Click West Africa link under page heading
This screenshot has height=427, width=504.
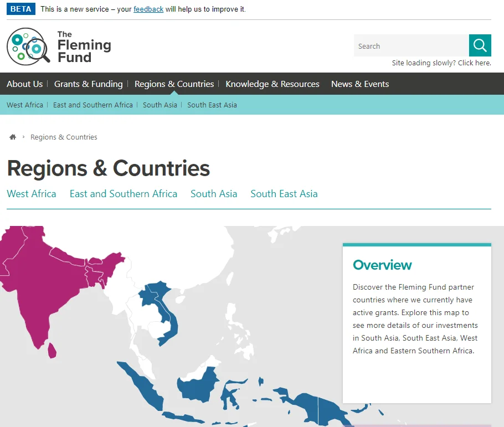(x=32, y=194)
